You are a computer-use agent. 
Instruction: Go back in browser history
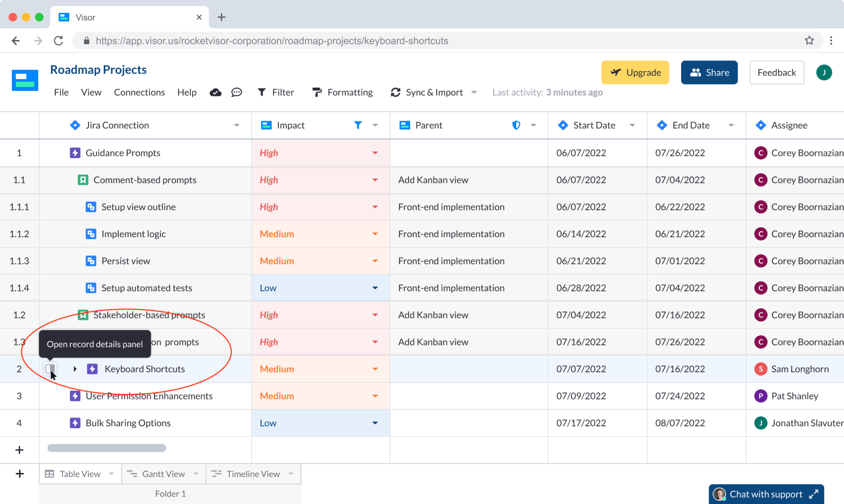click(x=16, y=40)
